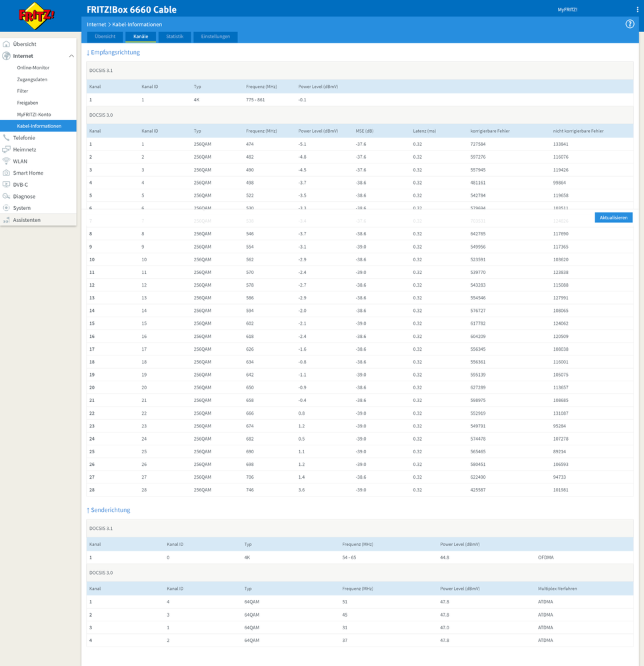Click the Telefonie phone icon
644x666 pixels.
7,138
